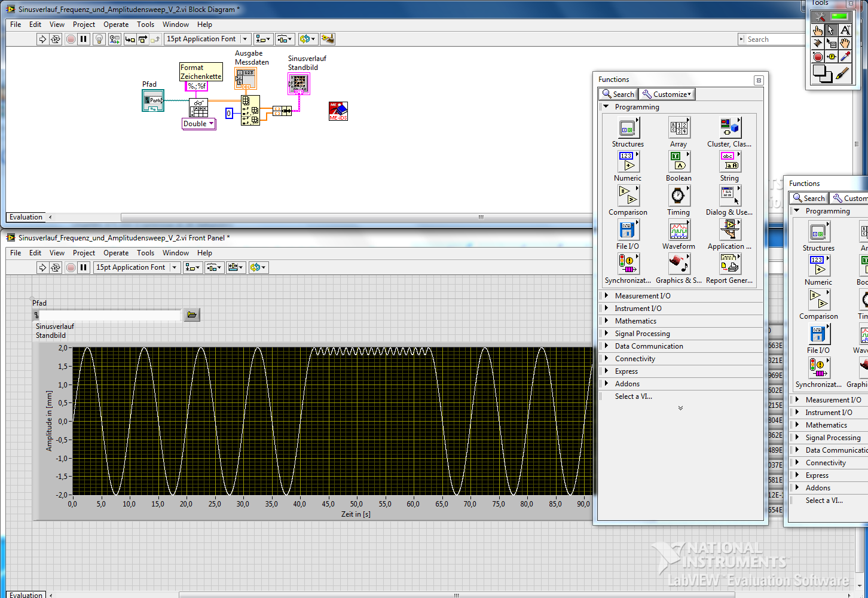Screen dimensions: 868x598
Task: Click the Functions palette Search button
Action: (x=618, y=94)
